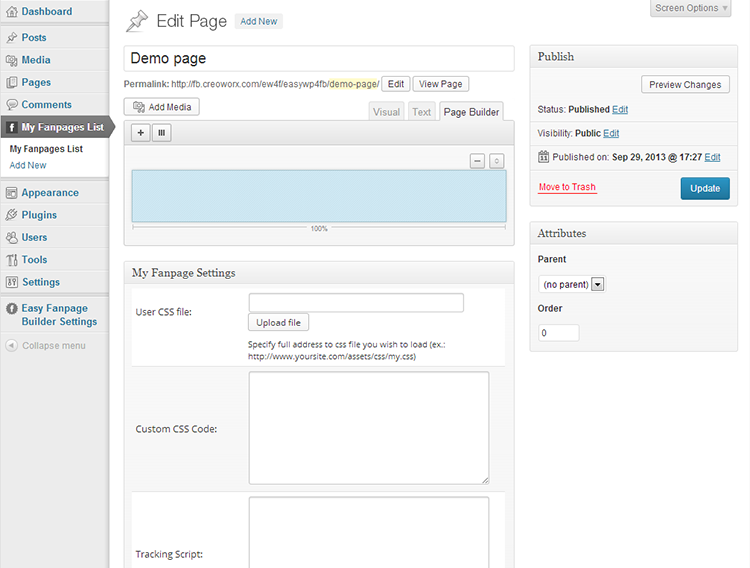Image resolution: width=750 pixels, height=568 pixels.
Task: Click the Collapse menu arrow icon
Action: pyautogui.click(x=11, y=345)
